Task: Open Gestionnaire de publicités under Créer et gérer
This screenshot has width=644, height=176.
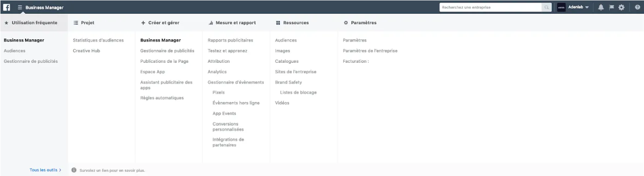Action: tap(167, 51)
